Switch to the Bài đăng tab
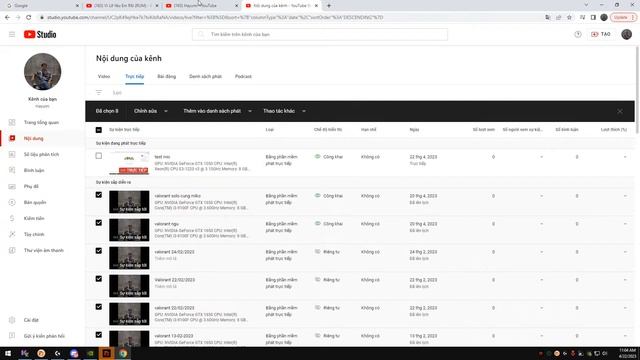The height and width of the screenshot is (360, 640). click(167, 76)
